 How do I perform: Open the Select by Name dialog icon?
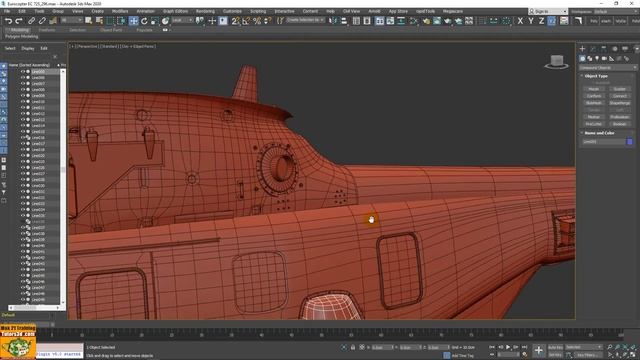(x=99, y=21)
